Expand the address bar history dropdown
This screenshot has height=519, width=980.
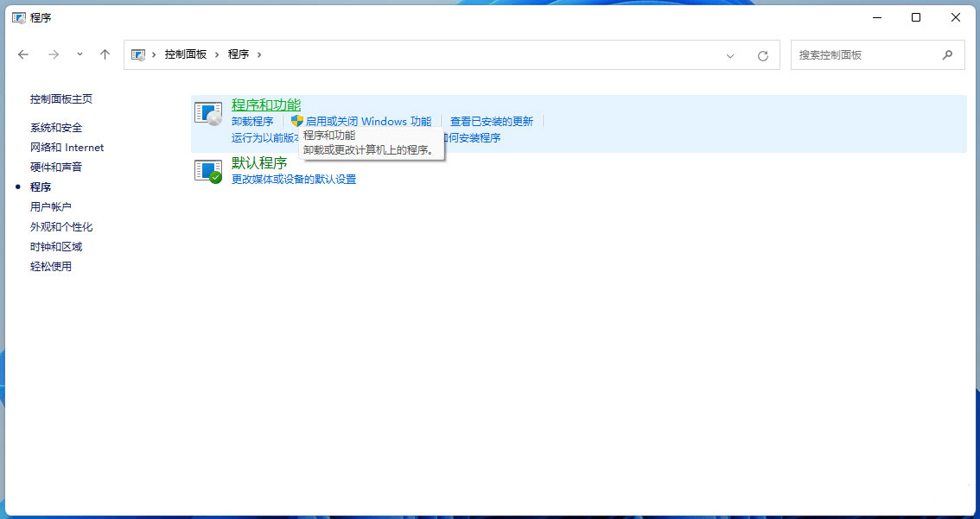click(730, 55)
